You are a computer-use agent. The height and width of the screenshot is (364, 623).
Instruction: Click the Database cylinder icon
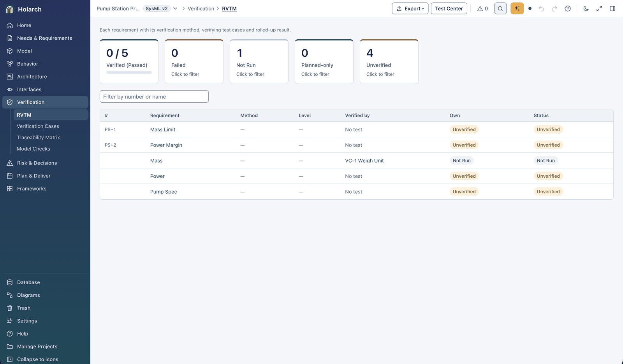click(10, 282)
